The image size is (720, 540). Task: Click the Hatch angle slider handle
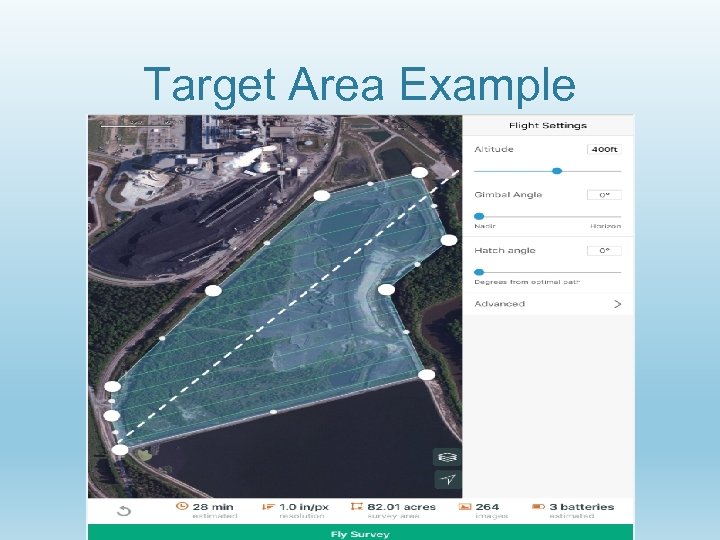tap(479, 272)
